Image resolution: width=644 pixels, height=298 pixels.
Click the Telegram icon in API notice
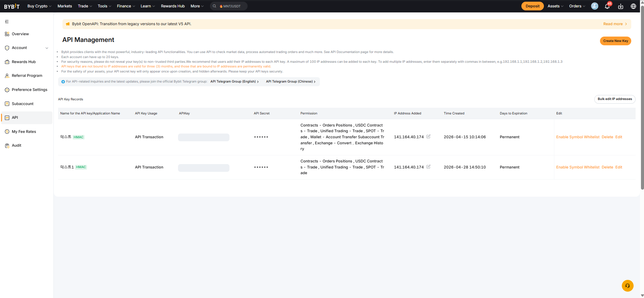[63, 82]
